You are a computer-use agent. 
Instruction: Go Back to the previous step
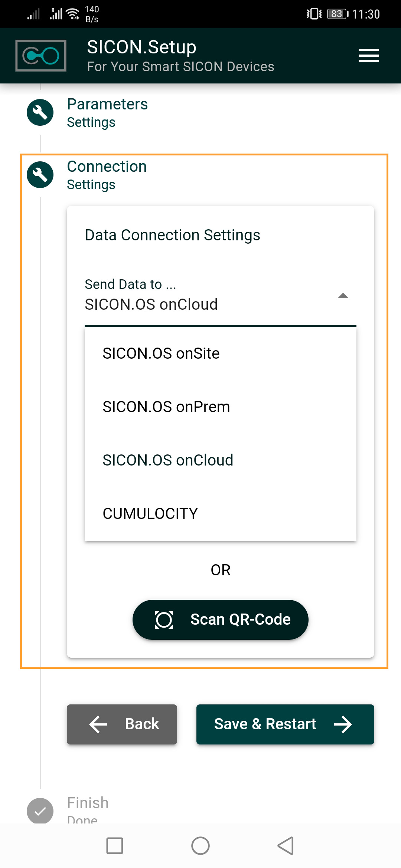click(122, 724)
